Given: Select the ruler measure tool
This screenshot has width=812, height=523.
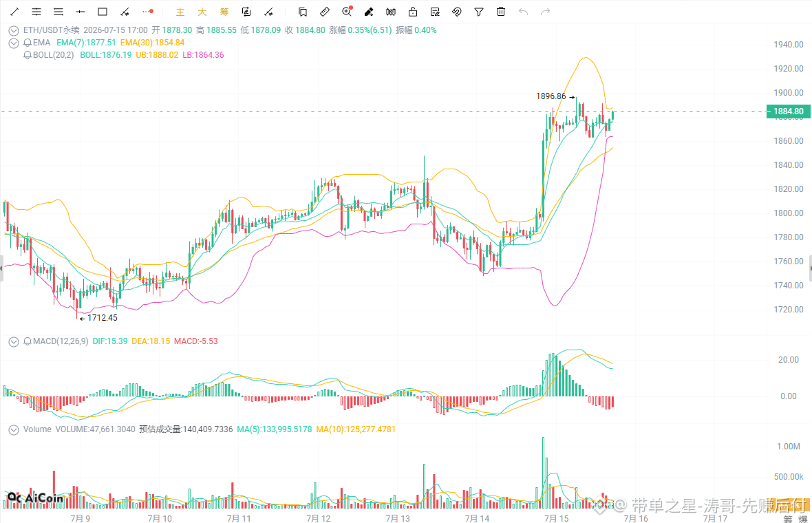Looking at the screenshot, I should pos(325,12).
